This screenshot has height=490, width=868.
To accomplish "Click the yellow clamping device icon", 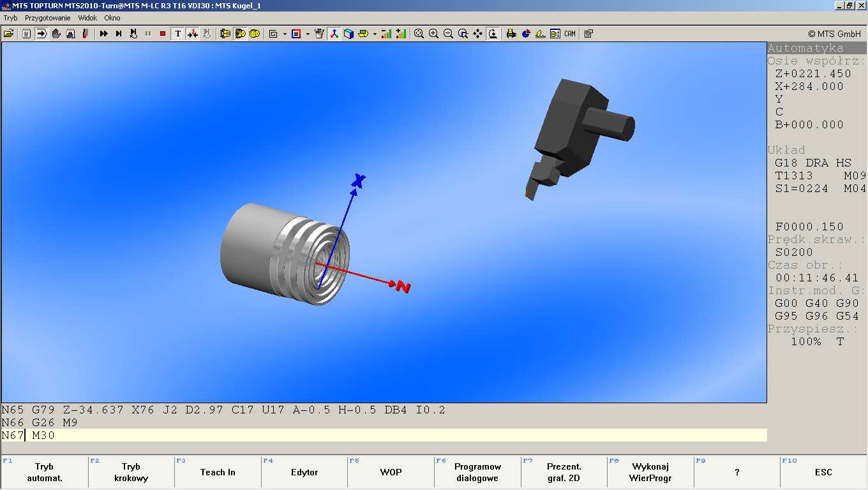I will [225, 34].
